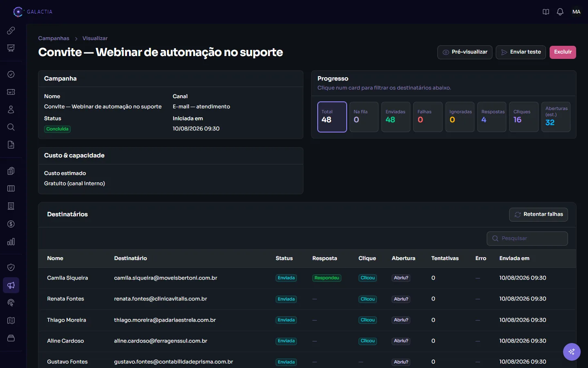Click the Concluída status badge
This screenshot has width=588, height=368.
click(57, 129)
